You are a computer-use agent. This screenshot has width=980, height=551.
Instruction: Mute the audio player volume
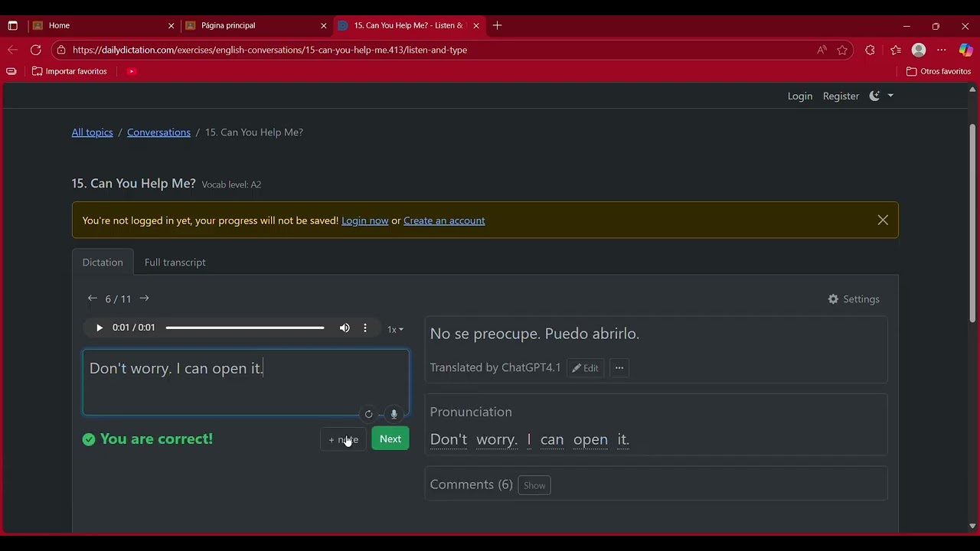(x=345, y=328)
